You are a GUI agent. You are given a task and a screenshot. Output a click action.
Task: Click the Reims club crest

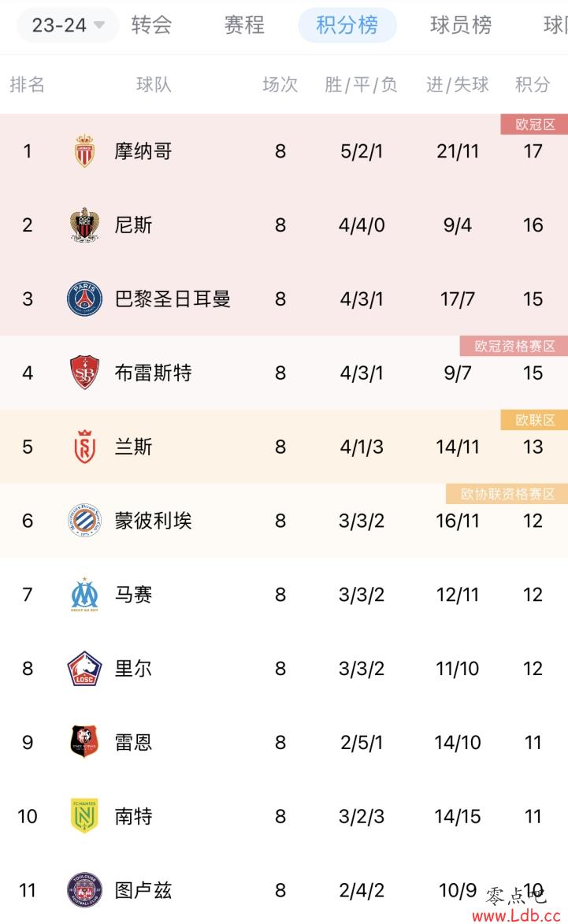84,447
